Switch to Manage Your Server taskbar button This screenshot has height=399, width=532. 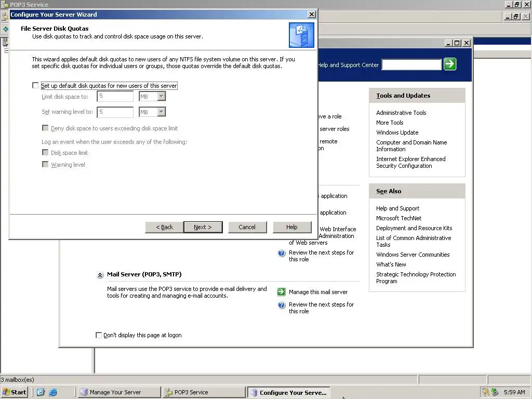coord(119,392)
